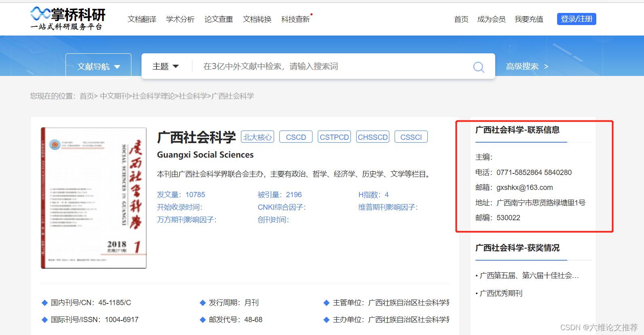644x335 pixels.
Task: Click 国际刊号/ISSN: 1004-6917 text
Action: [95, 320]
